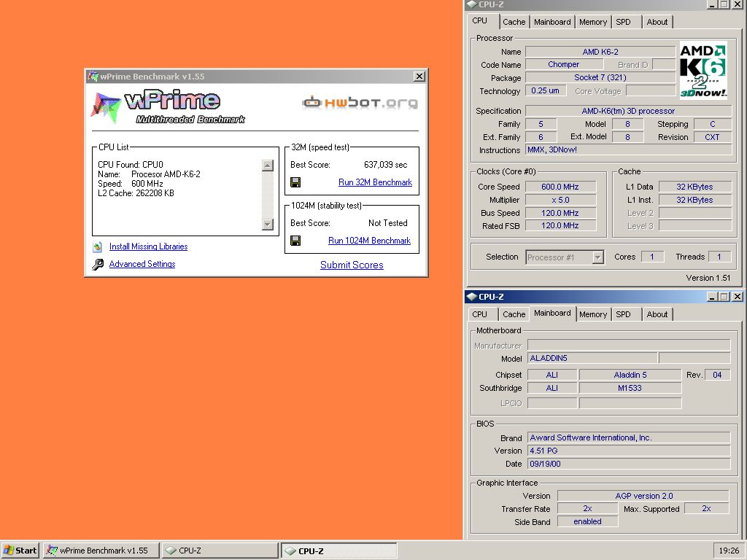Click the hwbot.org logo
The image size is (747, 560).
coord(360,102)
